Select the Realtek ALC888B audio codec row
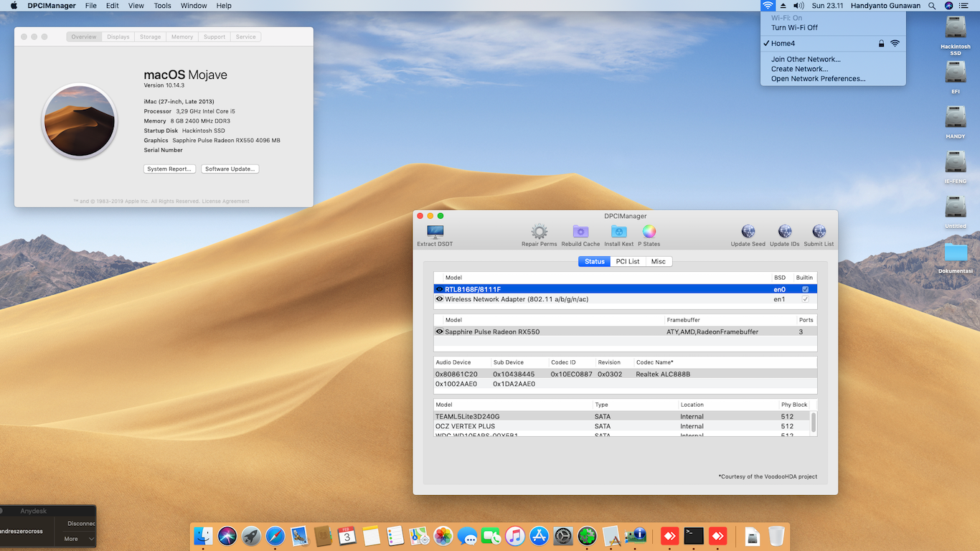The width and height of the screenshot is (980, 551). coord(625,374)
